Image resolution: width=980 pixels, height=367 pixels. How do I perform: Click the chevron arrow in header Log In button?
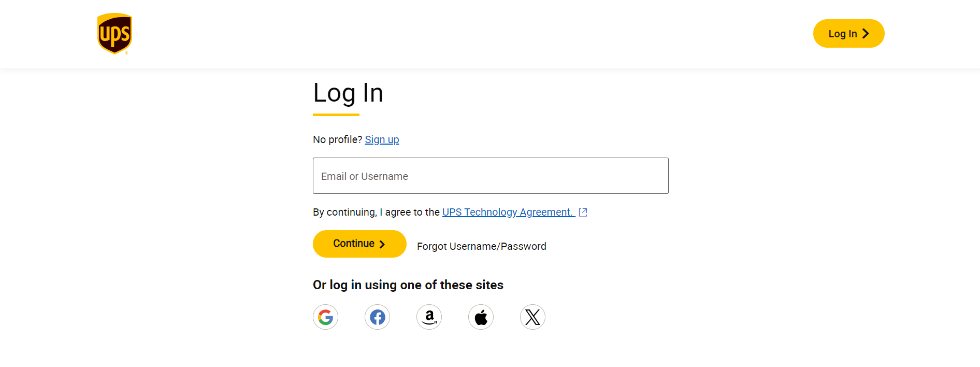pyautogui.click(x=866, y=34)
